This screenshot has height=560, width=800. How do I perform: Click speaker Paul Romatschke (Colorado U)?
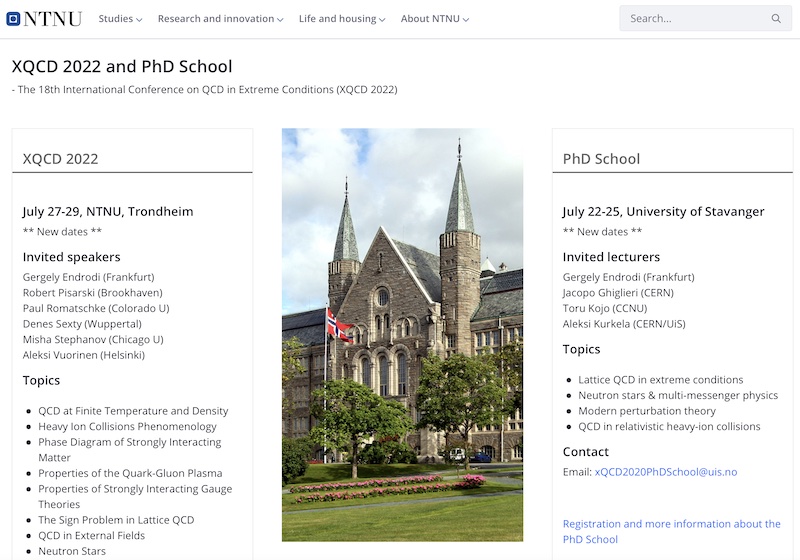coord(96,308)
